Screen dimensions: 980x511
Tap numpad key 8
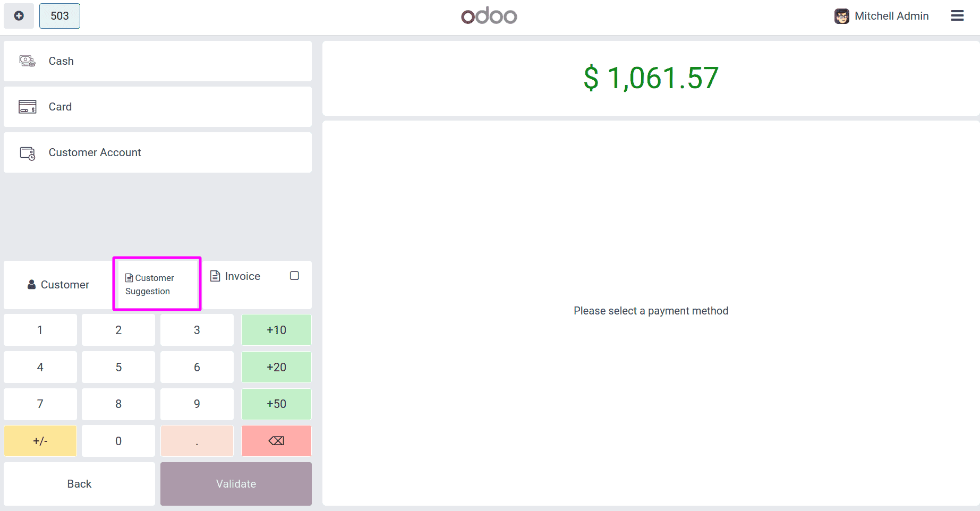click(x=118, y=404)
